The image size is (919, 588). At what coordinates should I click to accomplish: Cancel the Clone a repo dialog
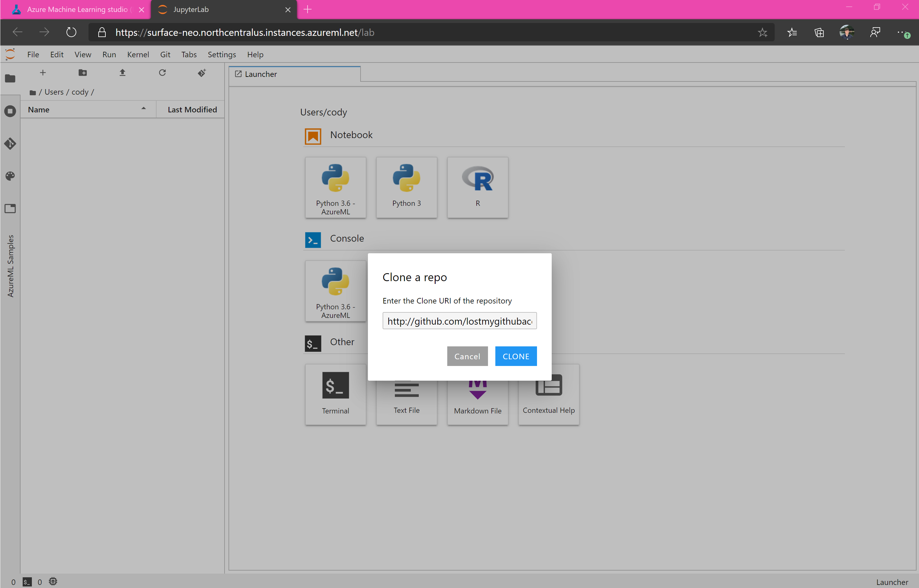467,356
